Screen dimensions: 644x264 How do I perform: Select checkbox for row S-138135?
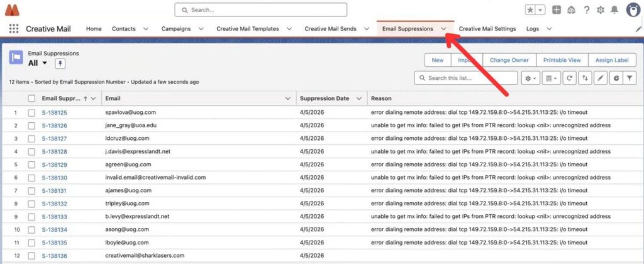(31, 243)
